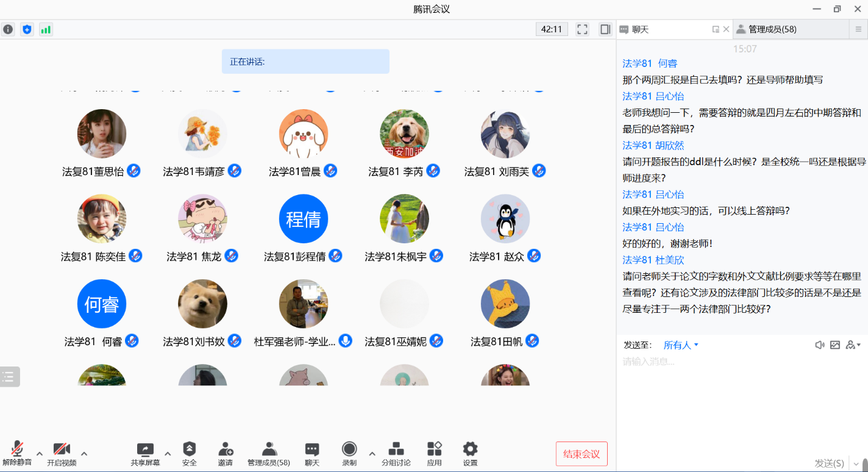This screenshot has height=472, width=868.
Task: Open the meeting info icon
Action: point(8,29)
